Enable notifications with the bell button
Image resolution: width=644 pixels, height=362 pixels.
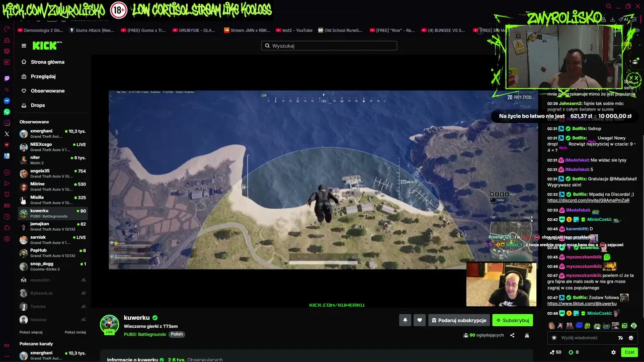pyautogui.click(x=405, y=320)
